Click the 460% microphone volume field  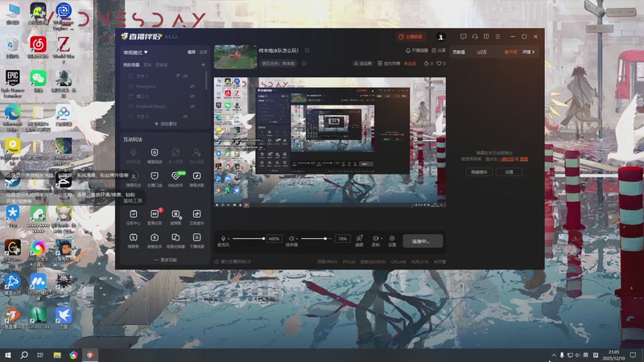[274, 238]
